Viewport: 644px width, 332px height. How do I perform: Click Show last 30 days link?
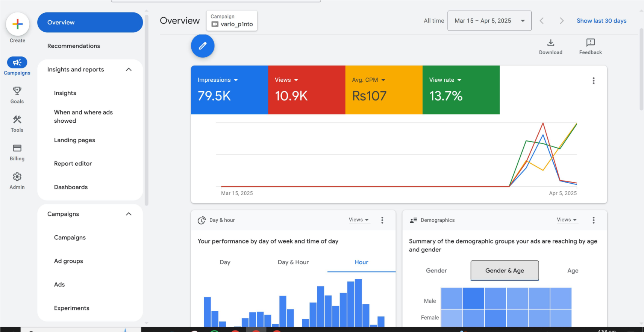601,21
